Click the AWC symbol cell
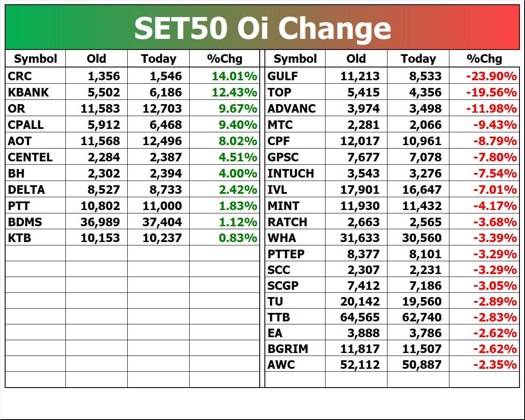 [295, 365]
